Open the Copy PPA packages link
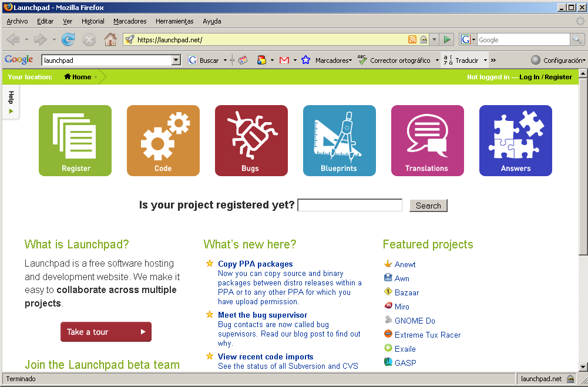This screenshot has height=387, width=588. pyautogui.click(x=256, y=264)
